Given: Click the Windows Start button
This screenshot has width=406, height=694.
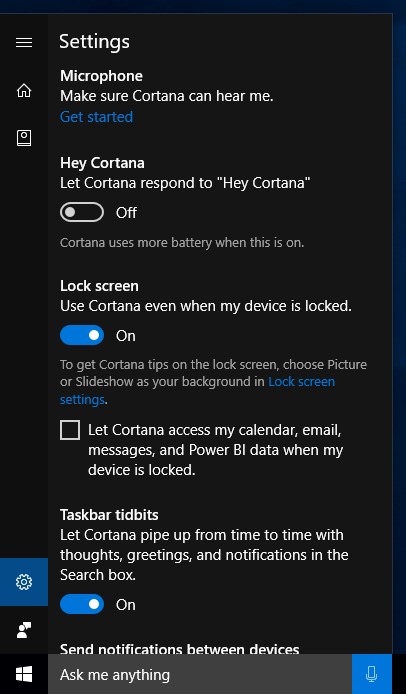Looking at the screenshot, I should point(24,675).
